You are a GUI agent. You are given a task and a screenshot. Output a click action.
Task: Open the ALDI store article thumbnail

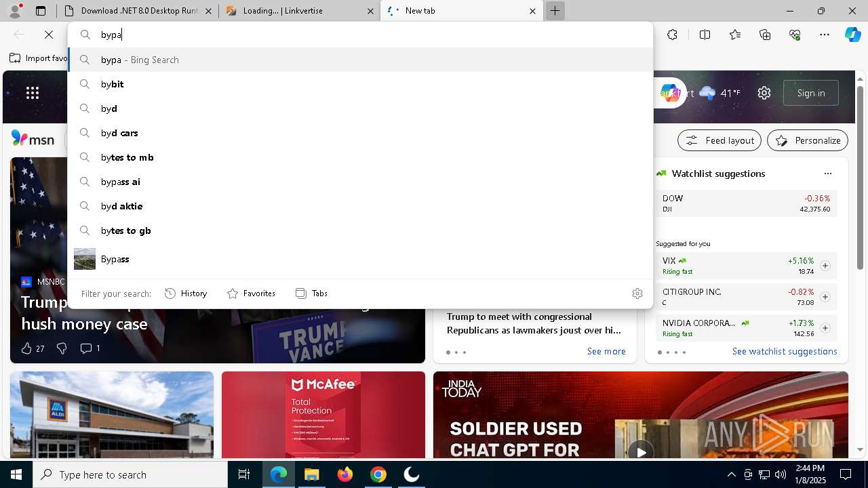click(112, 415)
